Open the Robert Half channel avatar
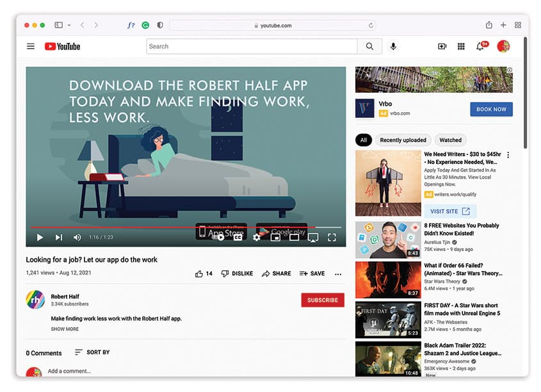Viewport: 541px width, 392px height. pyautogui.click(x=35, y=300)
